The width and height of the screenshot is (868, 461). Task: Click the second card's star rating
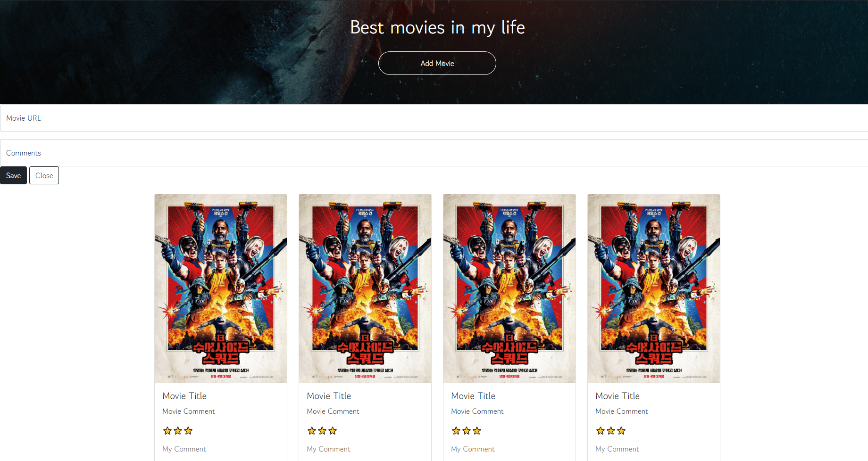(322, 431)
